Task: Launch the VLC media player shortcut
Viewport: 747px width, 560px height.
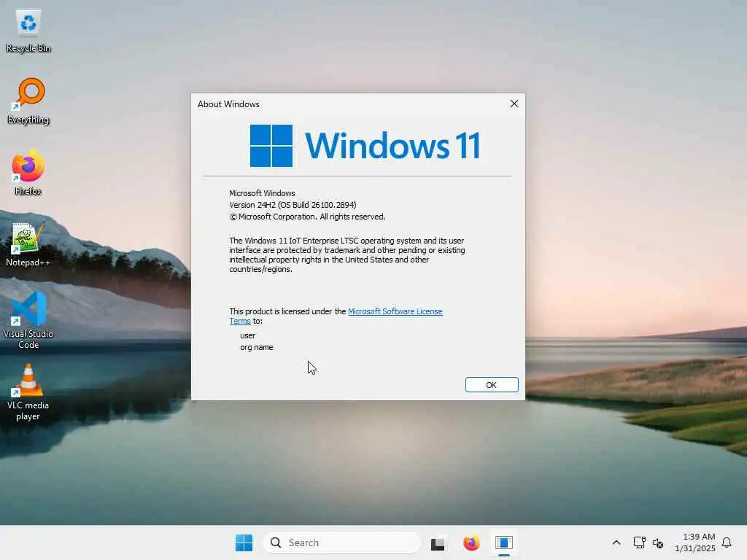Action: [28, 392]
